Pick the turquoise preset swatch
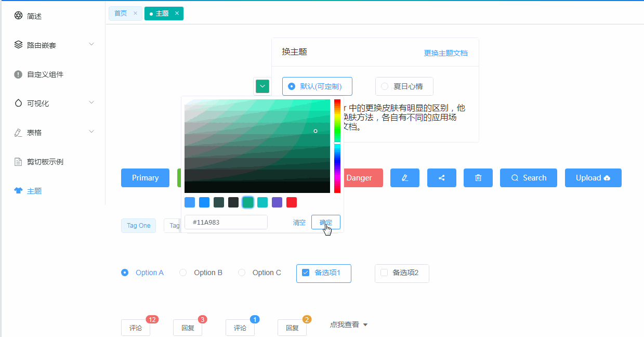 [262, 202]
